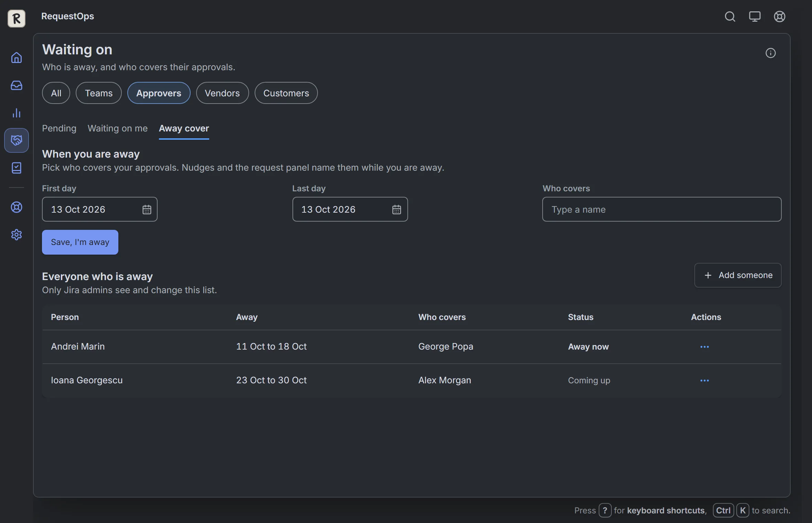Click the Save, I'm away button

point(80,242)
